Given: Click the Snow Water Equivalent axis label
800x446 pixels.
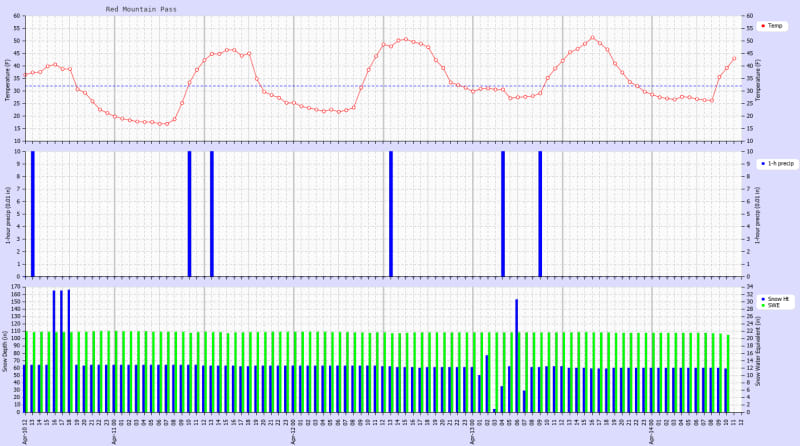Looking at the screenshot, I should [x=758, y=350].
